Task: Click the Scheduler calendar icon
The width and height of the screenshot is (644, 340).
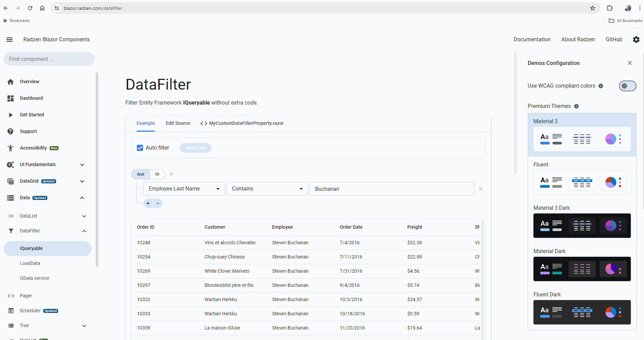Action: (11, 311)
